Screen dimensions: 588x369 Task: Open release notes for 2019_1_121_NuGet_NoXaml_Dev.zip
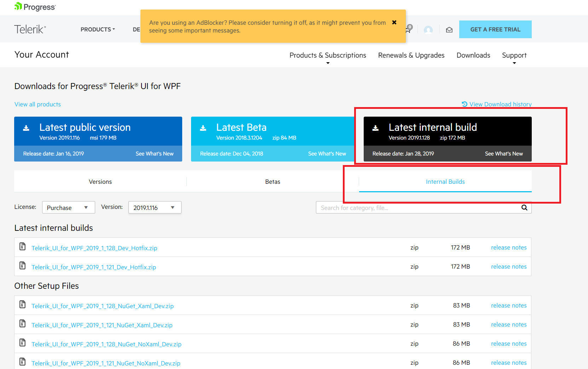coord(509,363)
